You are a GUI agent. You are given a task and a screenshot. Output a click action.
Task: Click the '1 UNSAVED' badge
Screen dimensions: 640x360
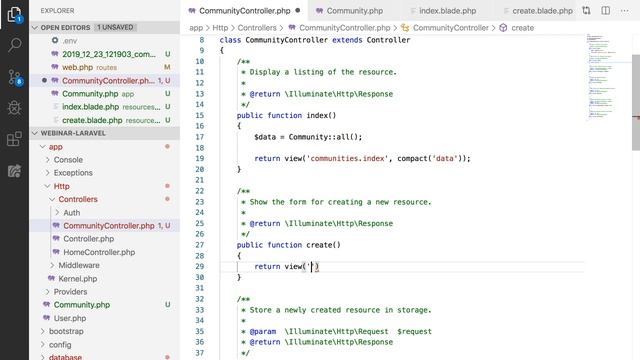(115, 27)
